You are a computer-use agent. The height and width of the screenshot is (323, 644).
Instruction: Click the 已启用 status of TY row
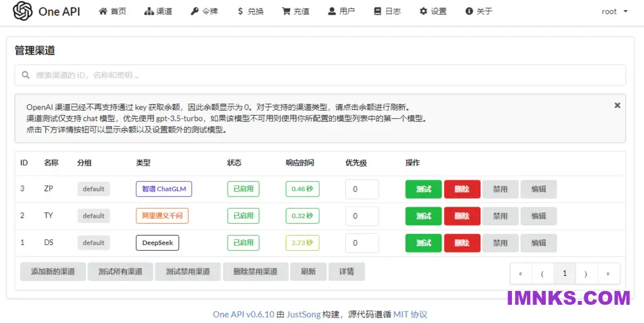(x=243, y=216)
